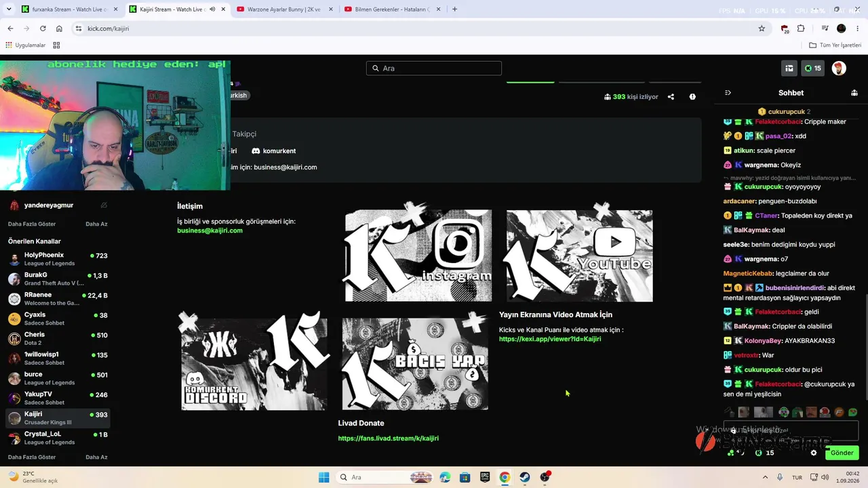Open Epic Games Launcher from taskbar
The image size is (868, 488).
pos(485,477)
